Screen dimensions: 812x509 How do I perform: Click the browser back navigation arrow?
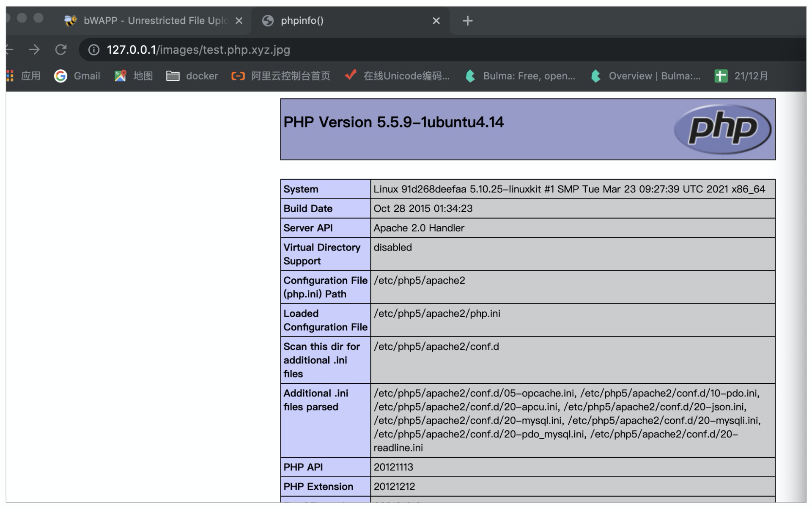pos(11,49)
